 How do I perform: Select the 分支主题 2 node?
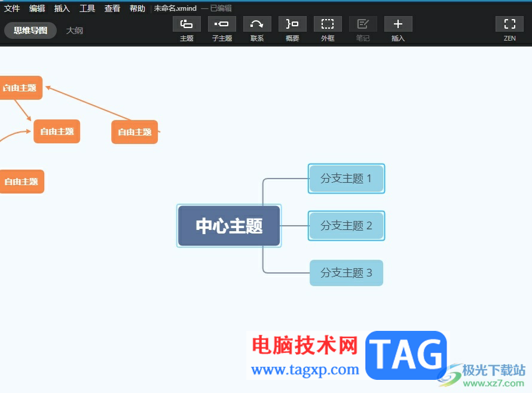(347, 226)
